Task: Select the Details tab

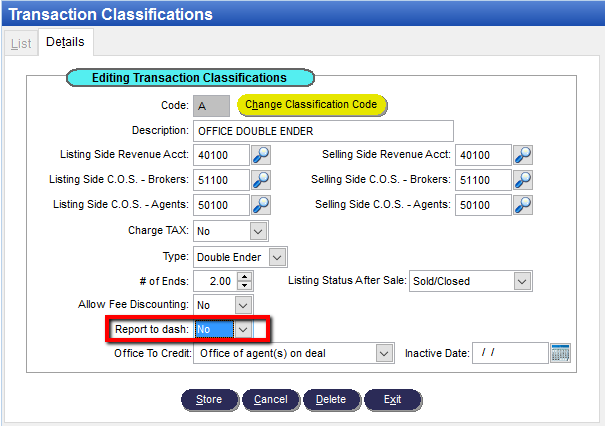Action: tap(65, 44)
